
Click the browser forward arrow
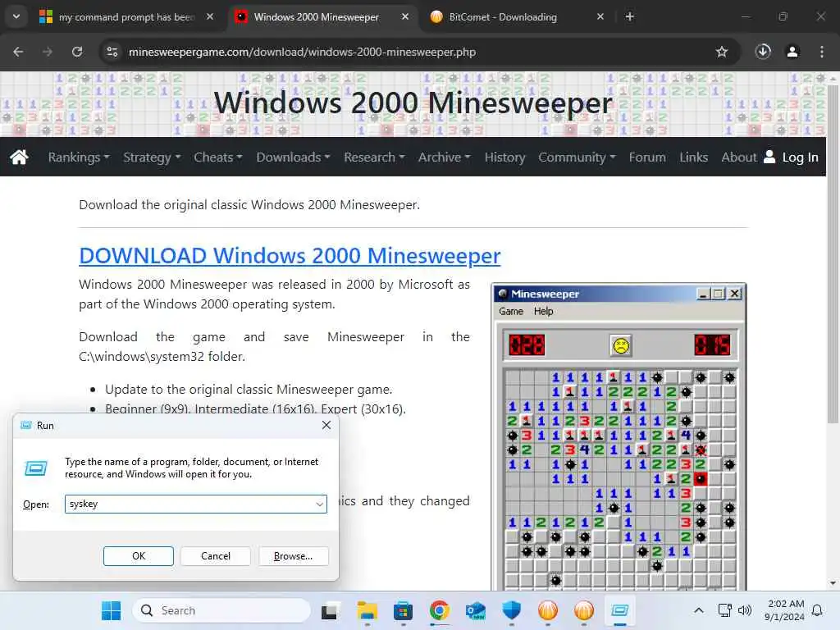coord(48,52)
